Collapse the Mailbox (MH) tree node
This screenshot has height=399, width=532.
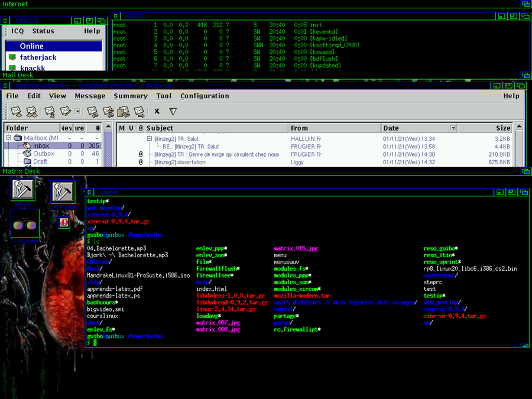coord(8,138)
